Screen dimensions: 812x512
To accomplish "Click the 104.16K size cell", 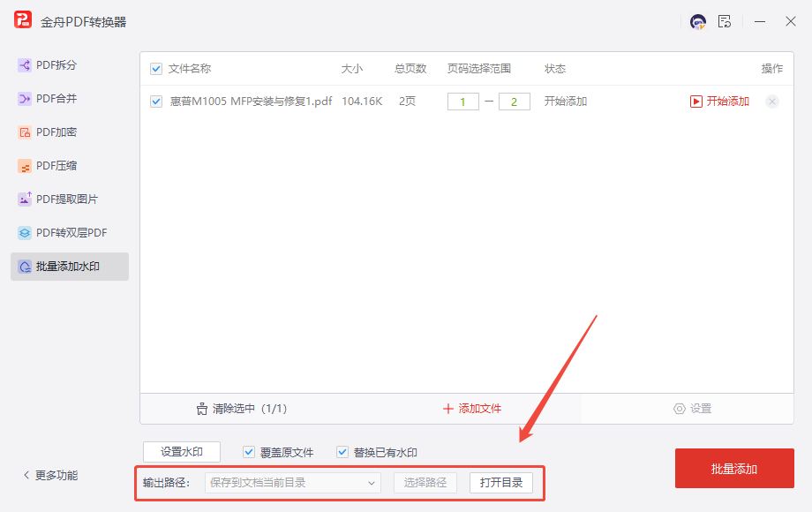I will [x=362, y=102].
